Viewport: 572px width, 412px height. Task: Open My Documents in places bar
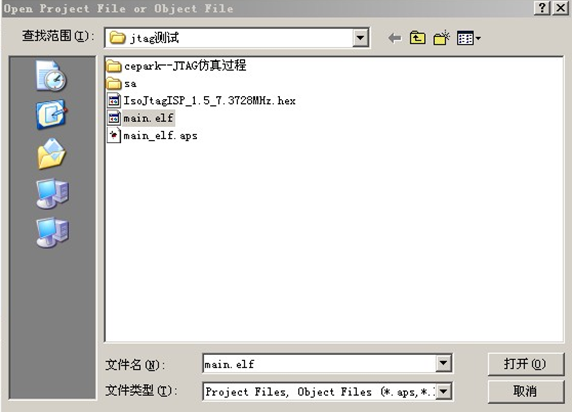coord(51,154)
